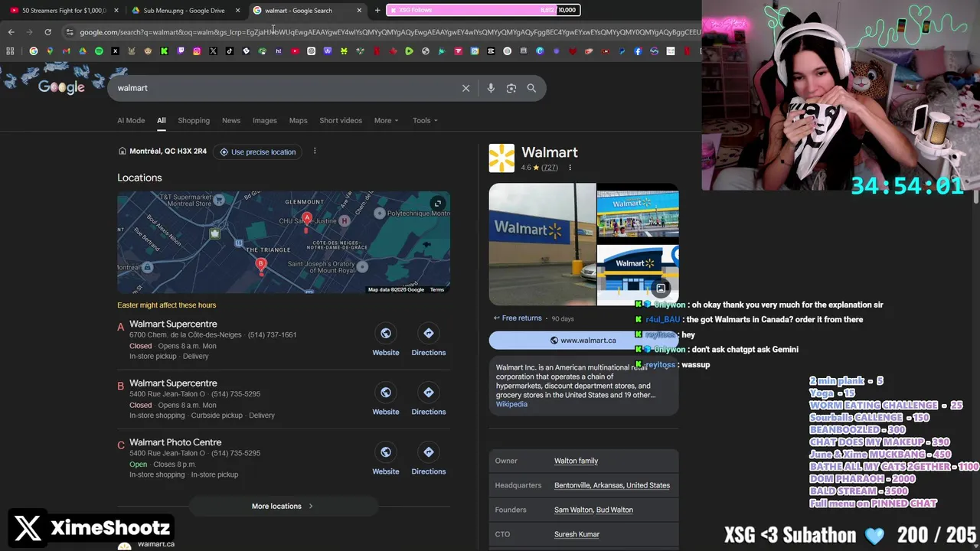This screenshot has width=980, height=551.
Task: Open location options three-dot menu
Action: 314,152
